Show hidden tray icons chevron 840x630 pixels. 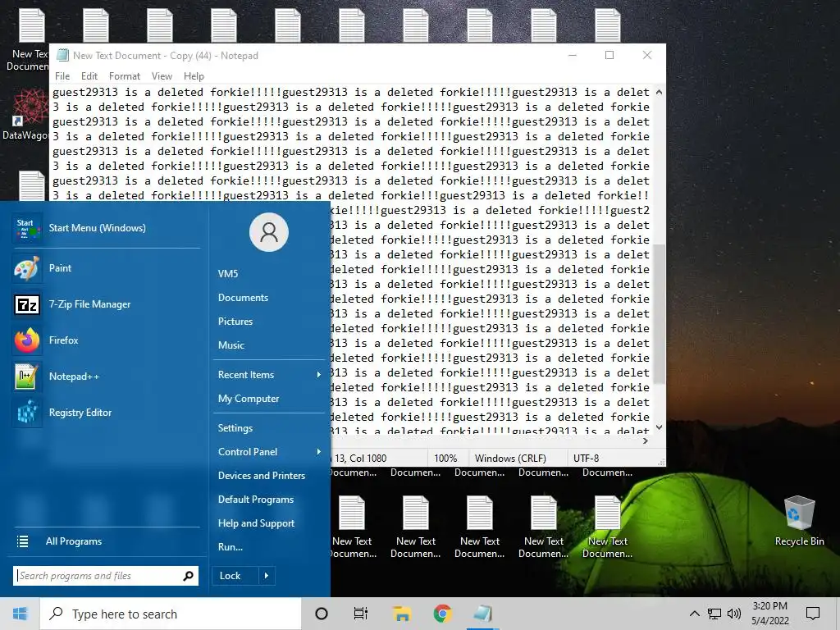click(694, 614)
